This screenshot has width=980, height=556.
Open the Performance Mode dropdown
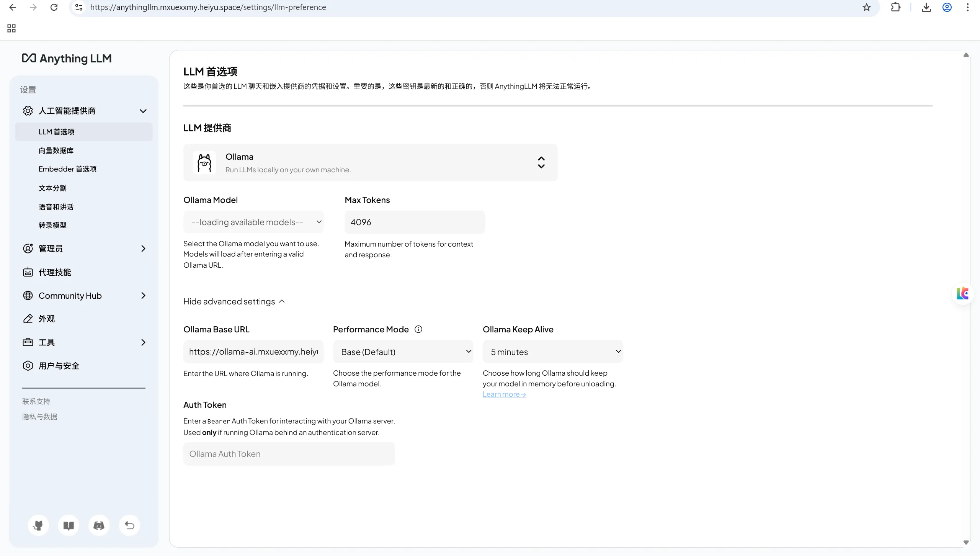click(403, 352)
